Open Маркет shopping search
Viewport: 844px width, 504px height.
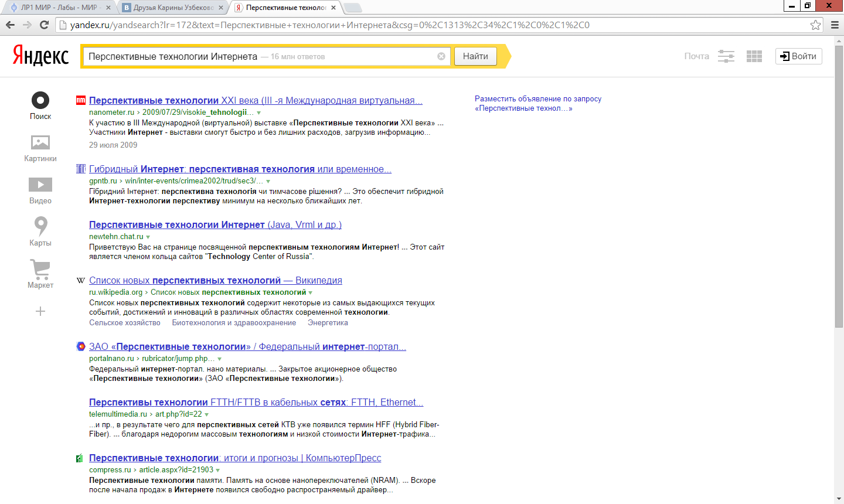click(40, 269)
